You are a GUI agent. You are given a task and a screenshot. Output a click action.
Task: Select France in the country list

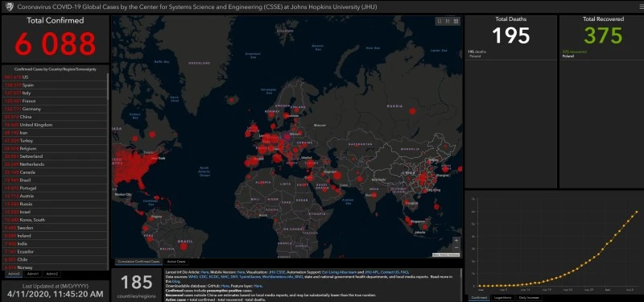pos(55,101)
